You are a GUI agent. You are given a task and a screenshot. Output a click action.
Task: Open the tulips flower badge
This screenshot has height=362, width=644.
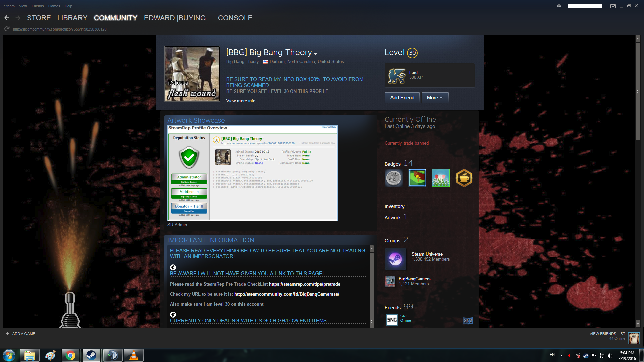point(441,178)
